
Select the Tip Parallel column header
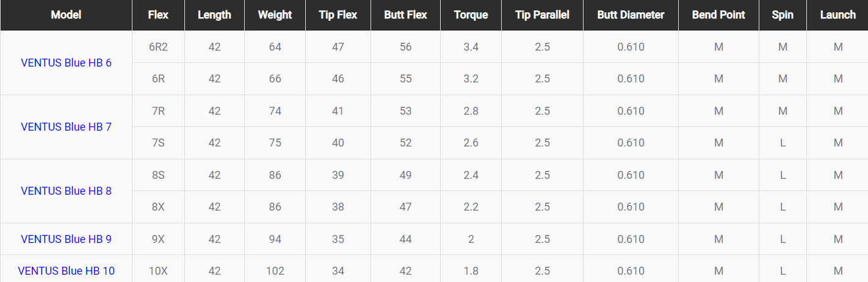click(x=542, y=15)
